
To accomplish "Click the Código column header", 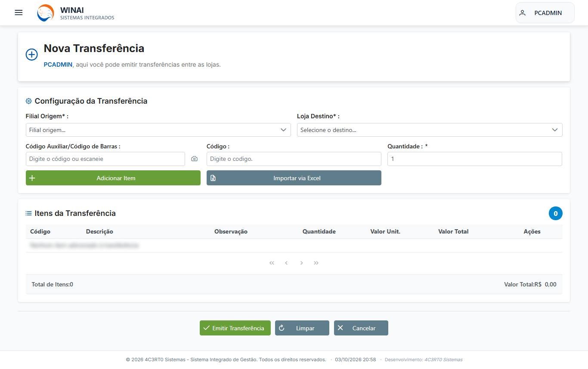I will click(40, 231).
